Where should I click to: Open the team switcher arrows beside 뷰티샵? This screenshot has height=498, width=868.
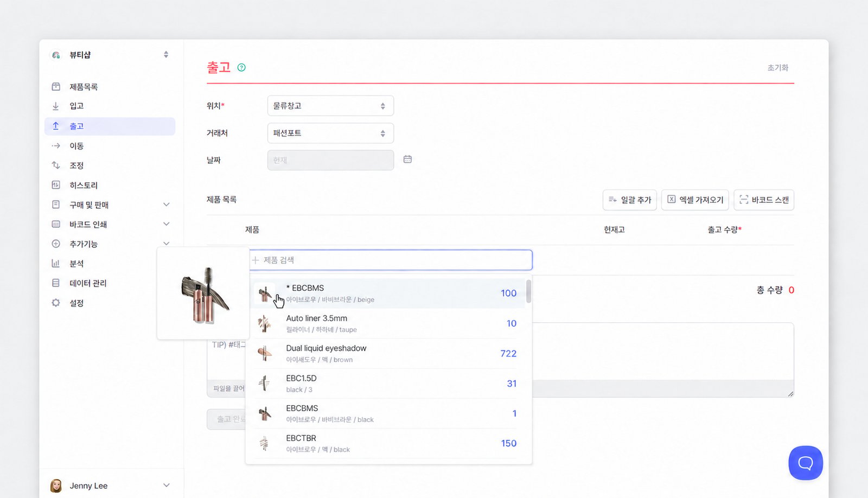click(x=166, y=55)
